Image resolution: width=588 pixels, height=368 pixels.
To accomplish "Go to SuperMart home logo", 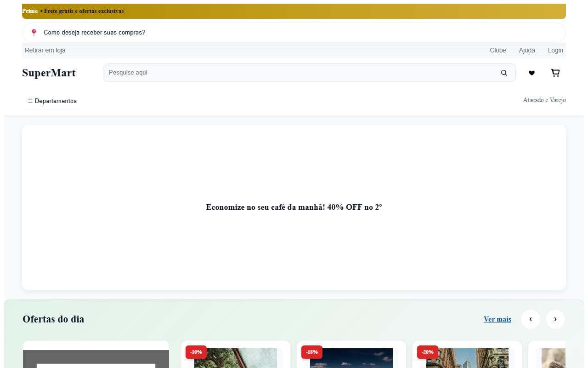I will pyautogui.click(x=49, y=73).
